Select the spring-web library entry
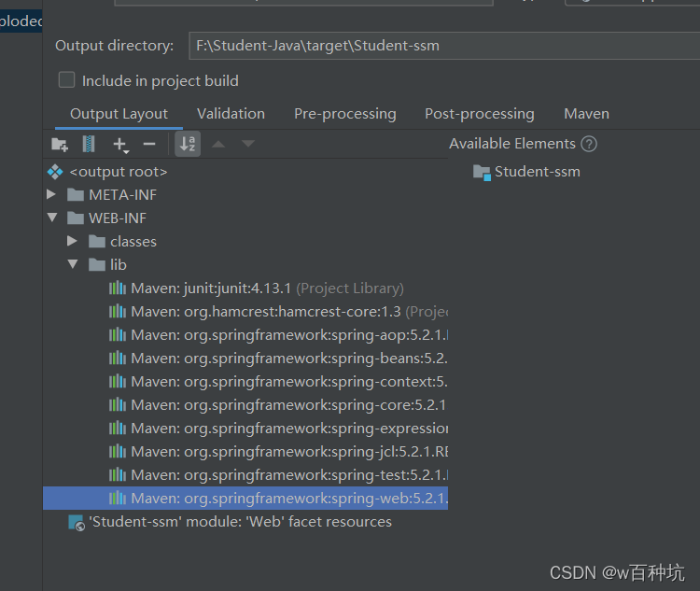This screenshot has width=700, height=591. [245, 498]
